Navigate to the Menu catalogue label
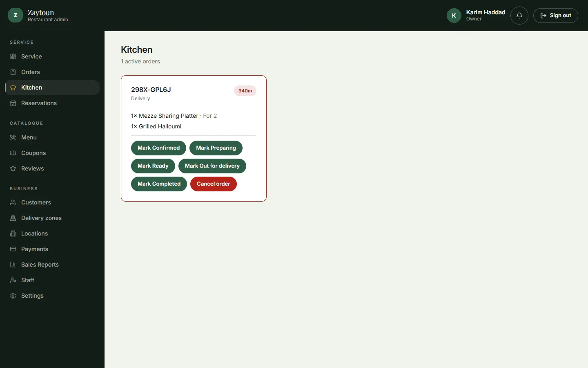The height and width of the screenshot is (368, 588). (29, 137)
